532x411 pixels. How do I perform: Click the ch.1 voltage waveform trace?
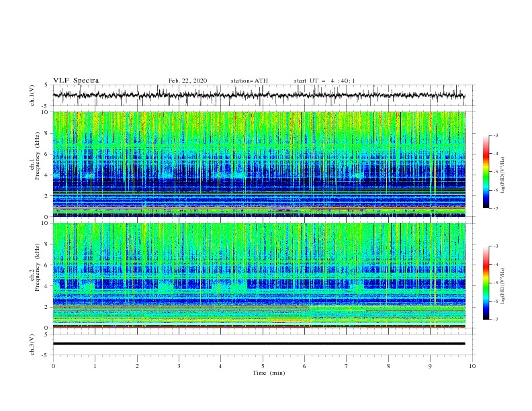click(259, 95)
